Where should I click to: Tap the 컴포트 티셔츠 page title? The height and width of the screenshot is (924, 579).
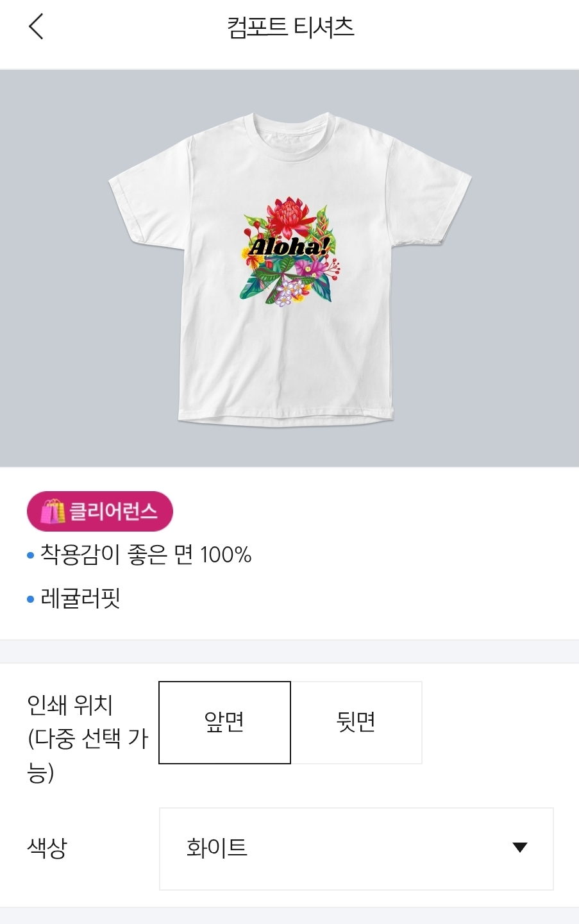pos(290,27)
